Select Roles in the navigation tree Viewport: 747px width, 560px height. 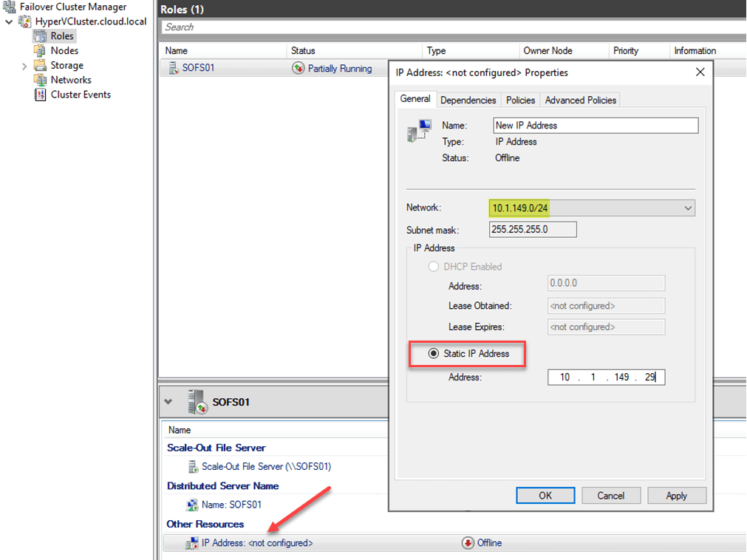[x=62, y=36]
